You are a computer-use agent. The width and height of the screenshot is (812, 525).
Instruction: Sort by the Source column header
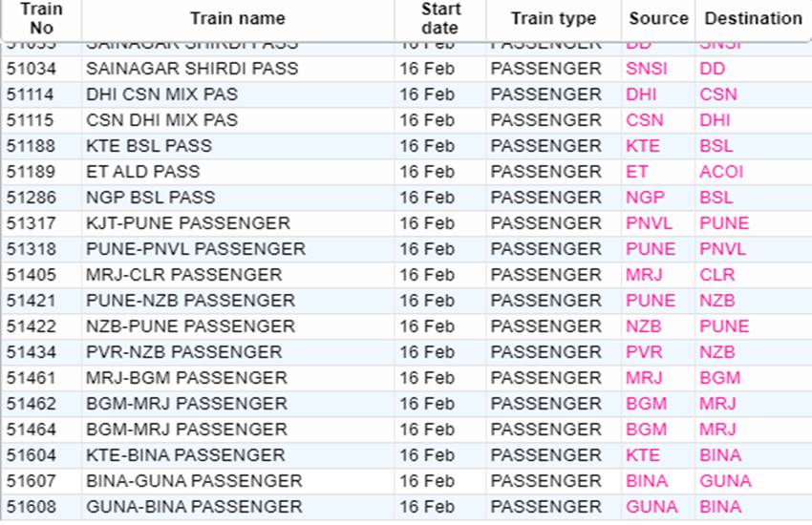point(658,18)
